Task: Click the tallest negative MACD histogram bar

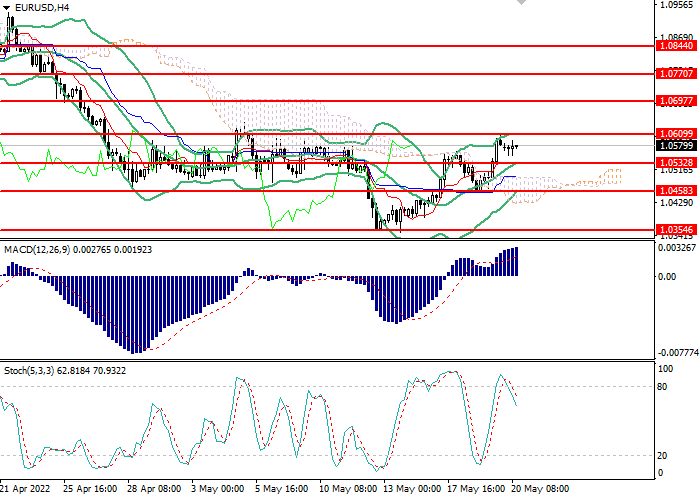Action: (133, 315)
